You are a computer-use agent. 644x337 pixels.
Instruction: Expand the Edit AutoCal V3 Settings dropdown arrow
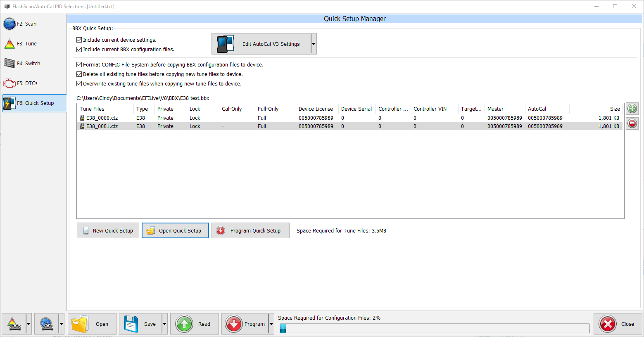314,44
